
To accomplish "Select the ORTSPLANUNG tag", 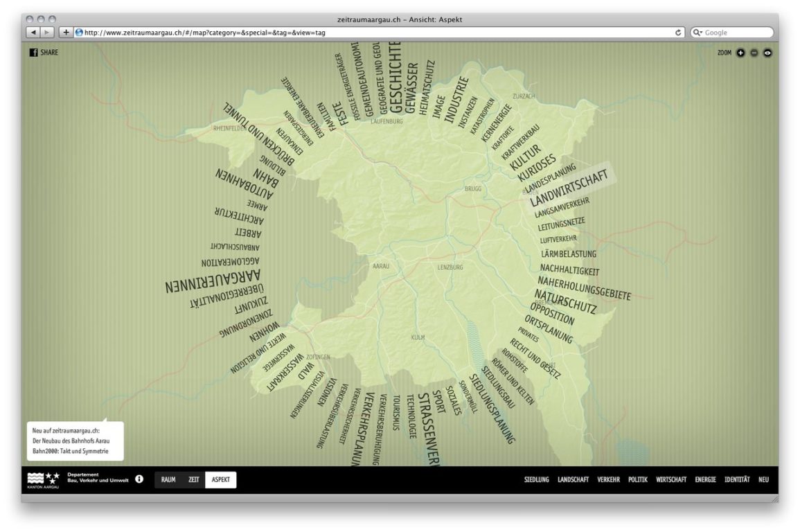I will tap(549, 329).
